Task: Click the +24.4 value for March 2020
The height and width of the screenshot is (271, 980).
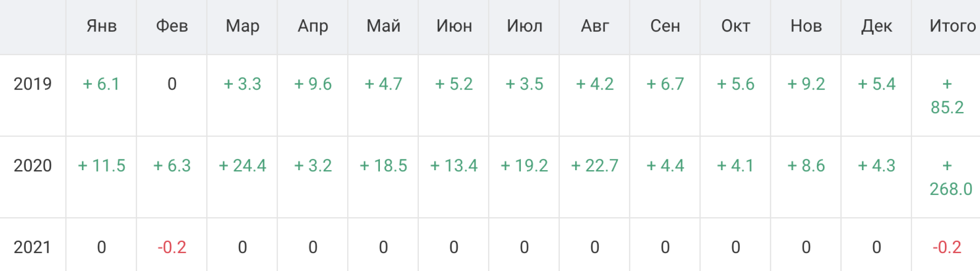Action: [242, 166]
